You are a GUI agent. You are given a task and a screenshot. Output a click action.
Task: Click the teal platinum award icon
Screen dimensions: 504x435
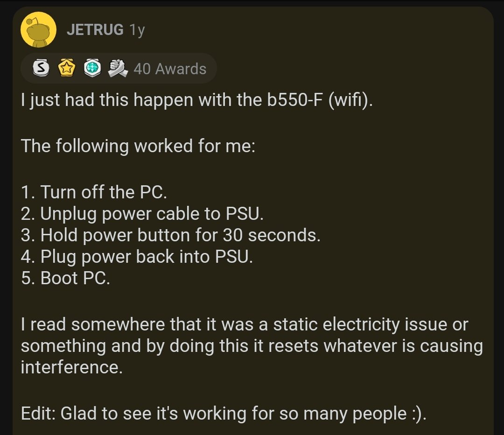click(x=92, y=68)
